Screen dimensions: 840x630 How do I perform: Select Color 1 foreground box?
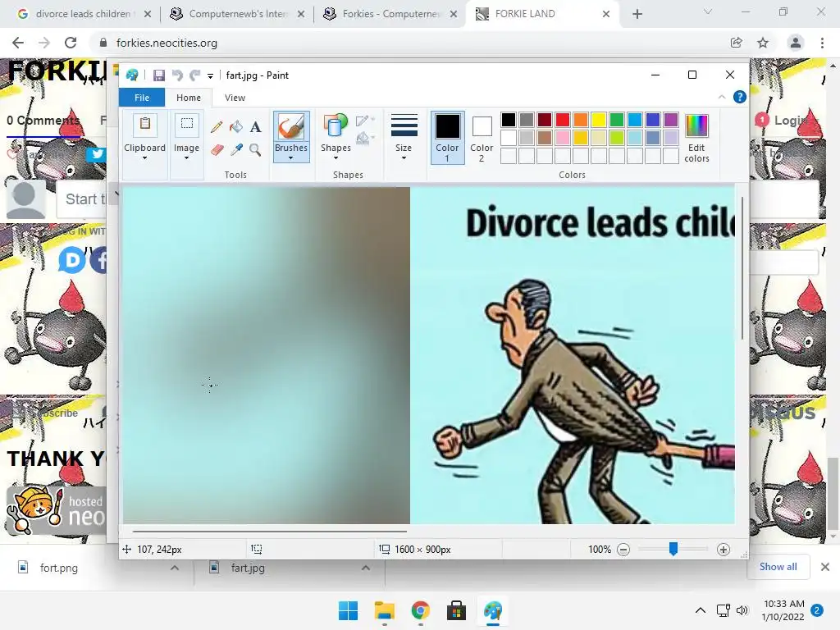pyautogui.click(x=447, y=138)
